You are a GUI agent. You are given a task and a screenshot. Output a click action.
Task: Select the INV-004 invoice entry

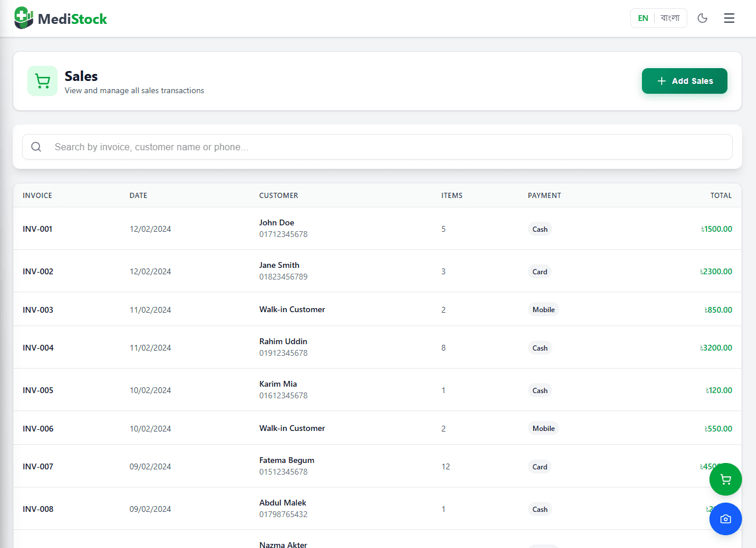38,348
